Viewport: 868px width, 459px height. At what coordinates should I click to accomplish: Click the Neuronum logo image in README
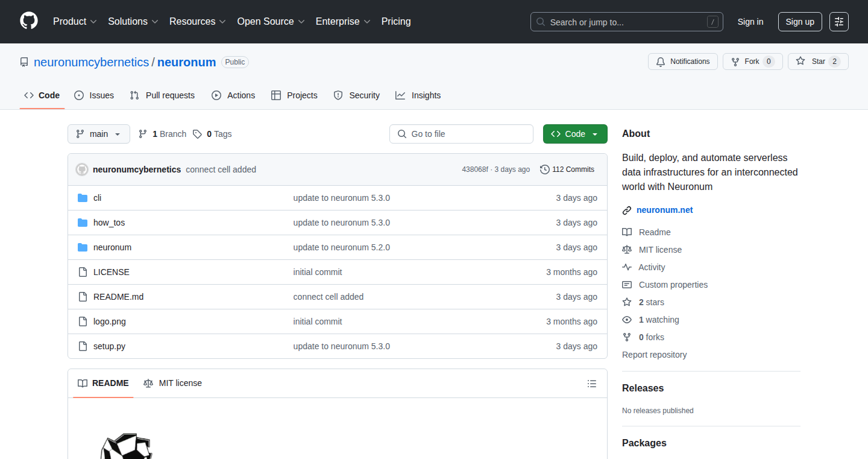point(127,446)
